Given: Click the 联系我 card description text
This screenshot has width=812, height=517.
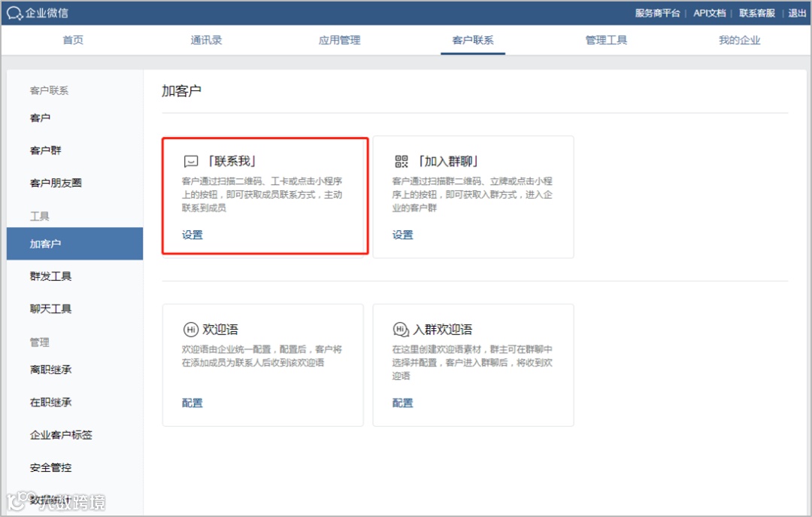Looking at the screenshot, I should coord(262,194).
